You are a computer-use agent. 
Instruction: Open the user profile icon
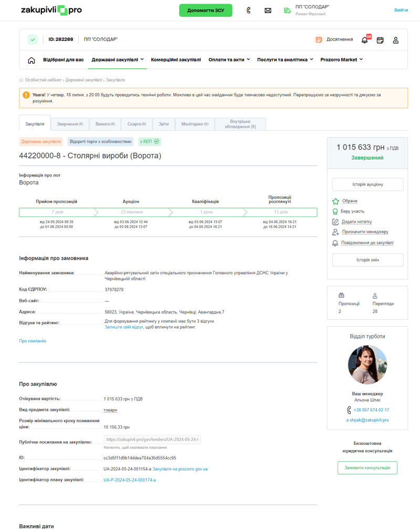[396, 40]
